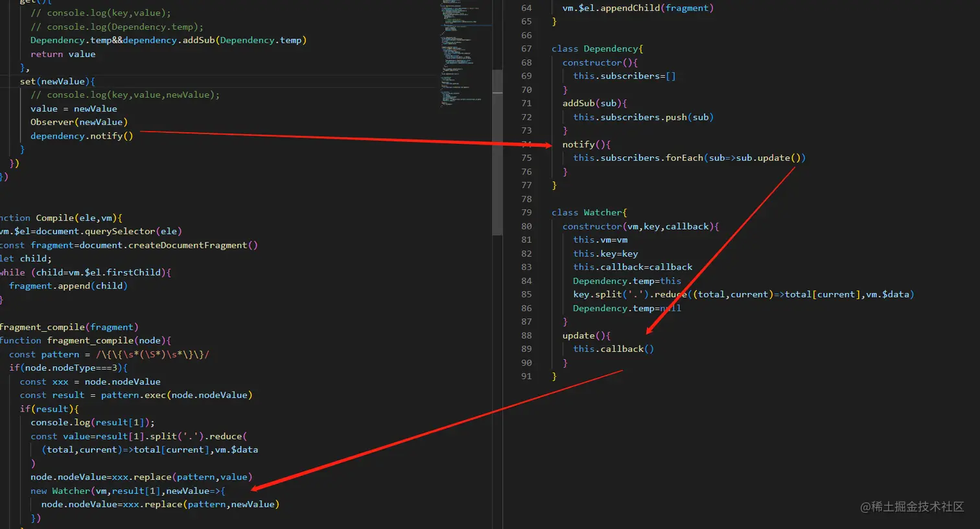Click the left editor's vertical scrollbar thumb
This screenshot has height=529, width=980.
[x=498, y=152]
